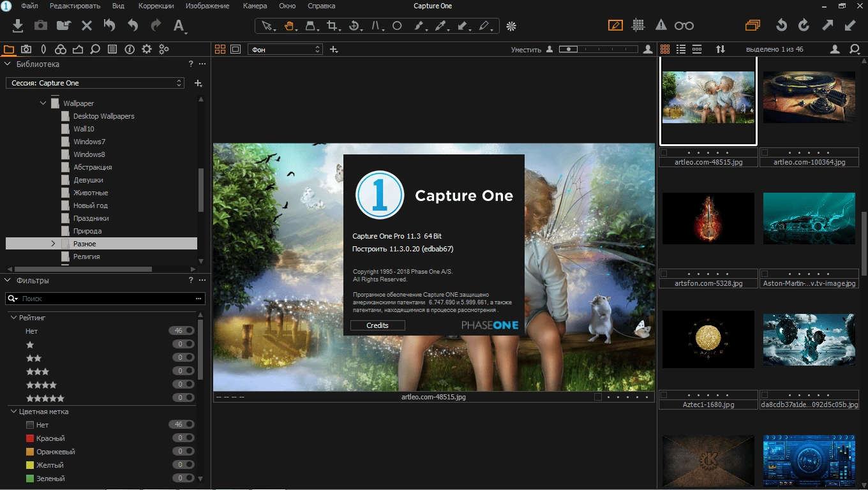This screenshot has height=490, width=868.
Task: Click the camera Capture icon in toolbar
Action: tap(41, 26)
